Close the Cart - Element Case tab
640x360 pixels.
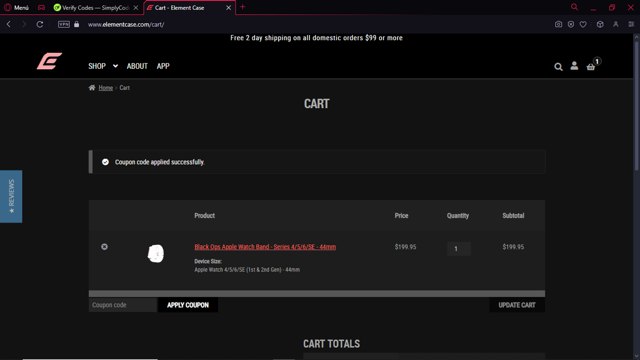pos(229,7)
